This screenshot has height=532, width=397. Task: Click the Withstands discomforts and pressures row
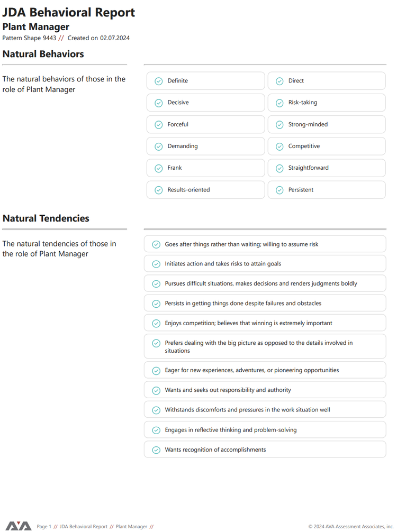(265, 409)
